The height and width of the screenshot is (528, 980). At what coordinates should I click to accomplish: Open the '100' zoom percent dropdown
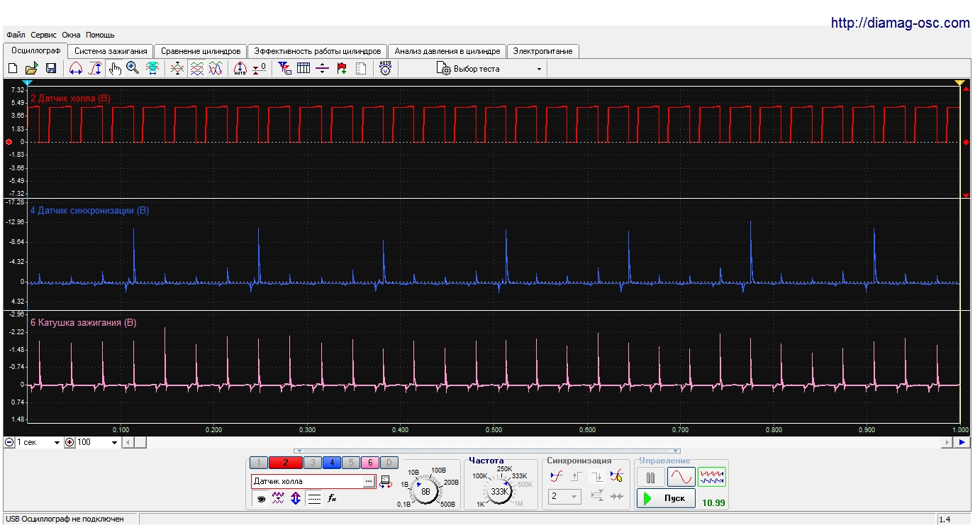coord(96,442)
